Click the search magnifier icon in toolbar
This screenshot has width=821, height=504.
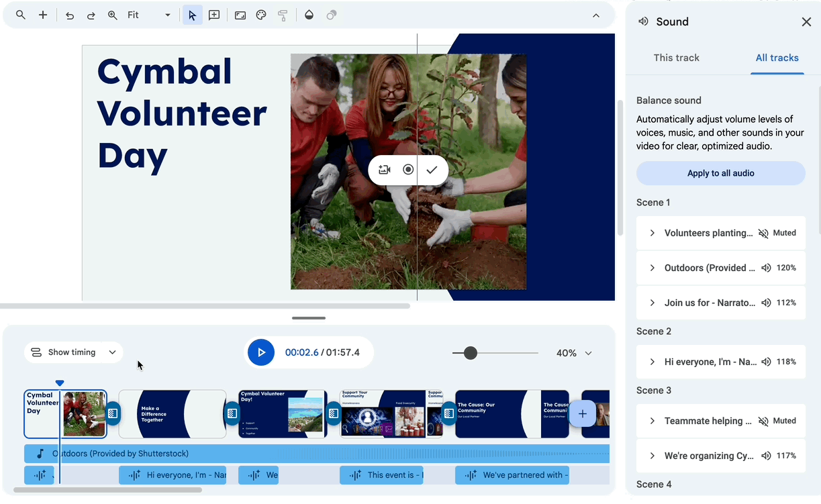(x=21, y=15)
